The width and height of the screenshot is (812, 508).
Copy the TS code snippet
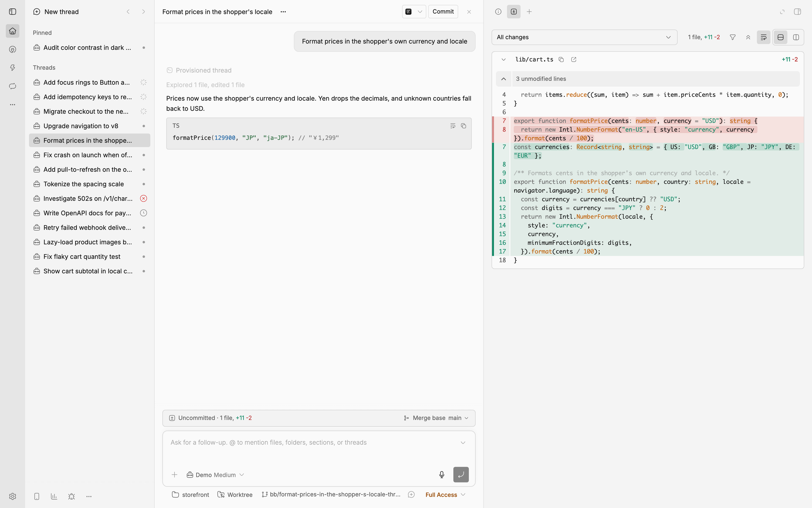[464, 126]
